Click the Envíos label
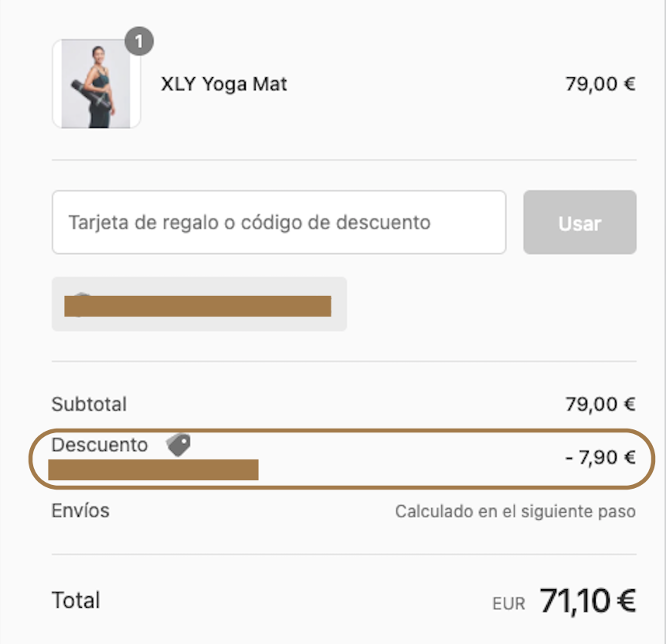The height and width of the screenshot is (644, 666). [x=80, y=510]
